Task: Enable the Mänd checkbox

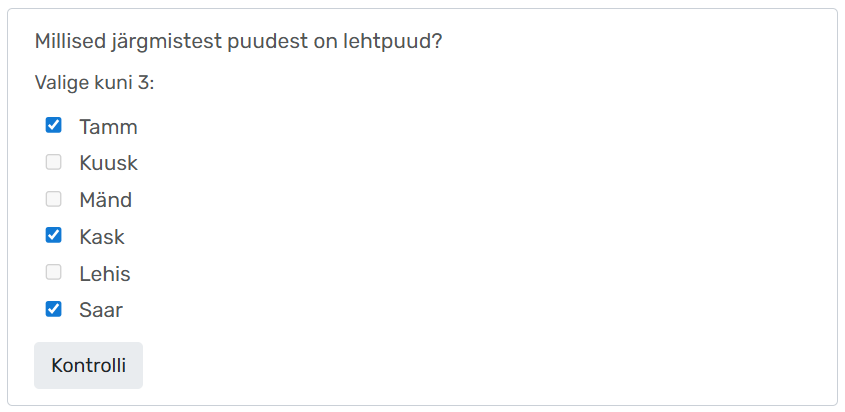Action: pyautogui.click(x=54, y=199)
